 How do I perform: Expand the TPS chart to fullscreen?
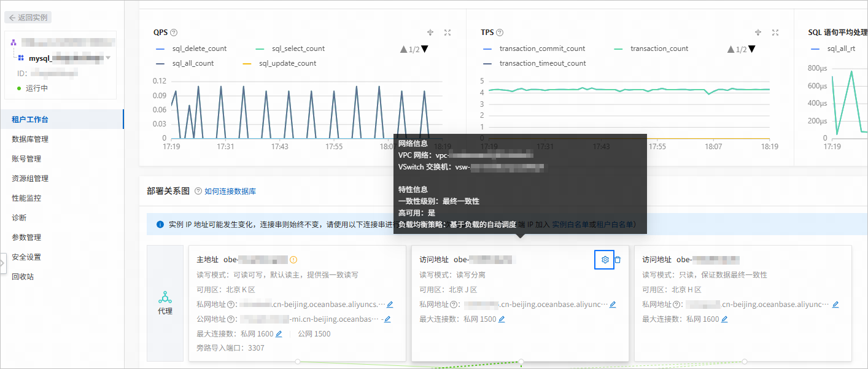coord(775,33)
